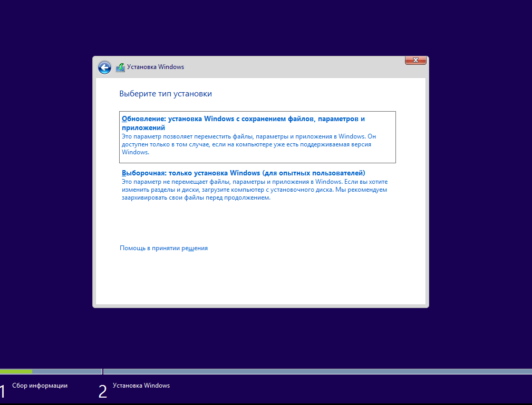
Task: Select the bottom Установка Windows step label
Action: point(141,386)
